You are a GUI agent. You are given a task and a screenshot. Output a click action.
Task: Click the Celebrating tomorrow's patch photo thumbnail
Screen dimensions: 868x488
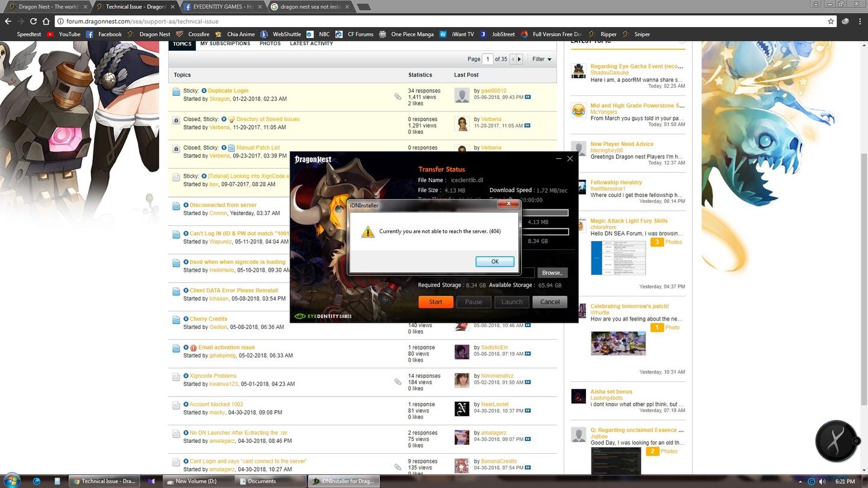[618, 343]
